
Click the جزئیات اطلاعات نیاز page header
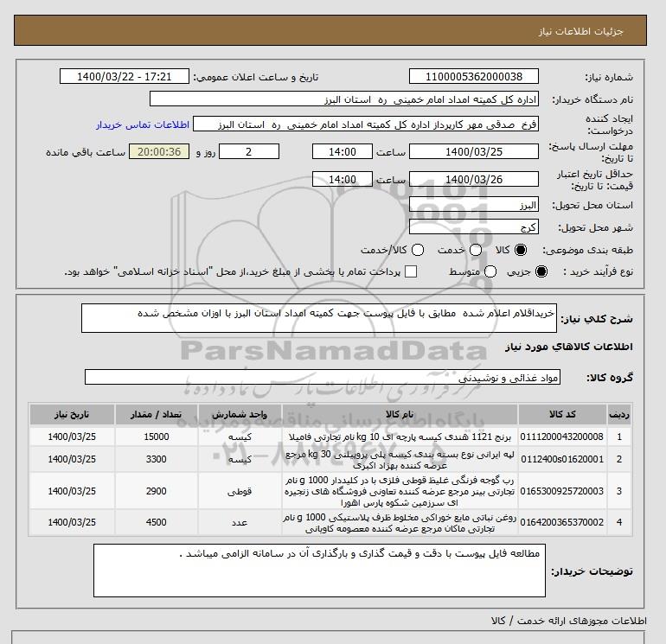pos(580,31)
